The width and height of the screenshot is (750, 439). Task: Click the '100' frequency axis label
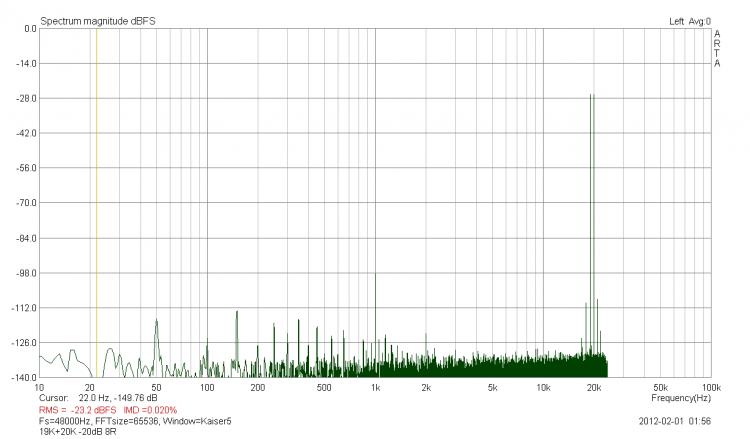[x=207, y=387]
